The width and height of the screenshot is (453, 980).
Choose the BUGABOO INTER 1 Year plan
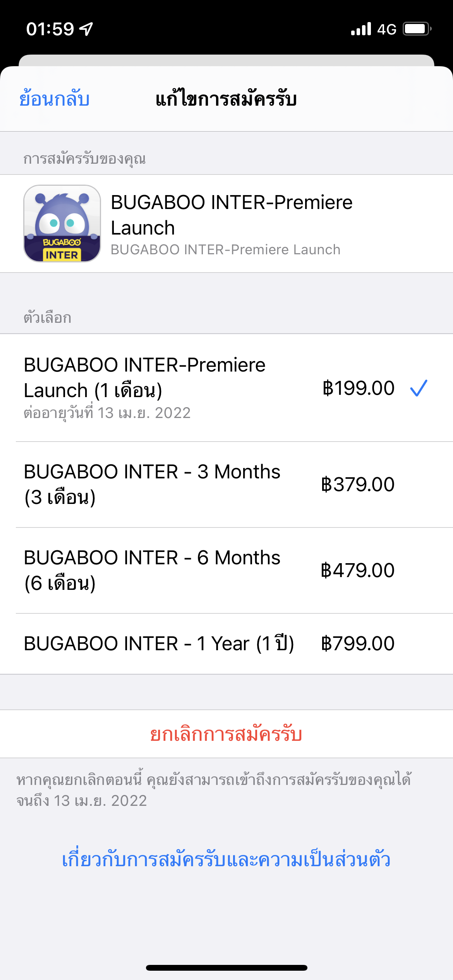(159, 644)
